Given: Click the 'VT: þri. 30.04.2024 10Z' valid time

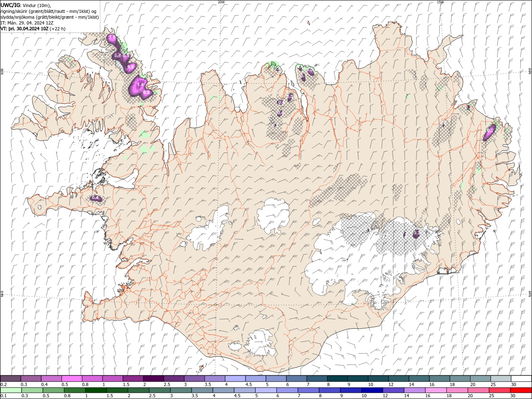Looking at the screenshot, I should (25, 29).
